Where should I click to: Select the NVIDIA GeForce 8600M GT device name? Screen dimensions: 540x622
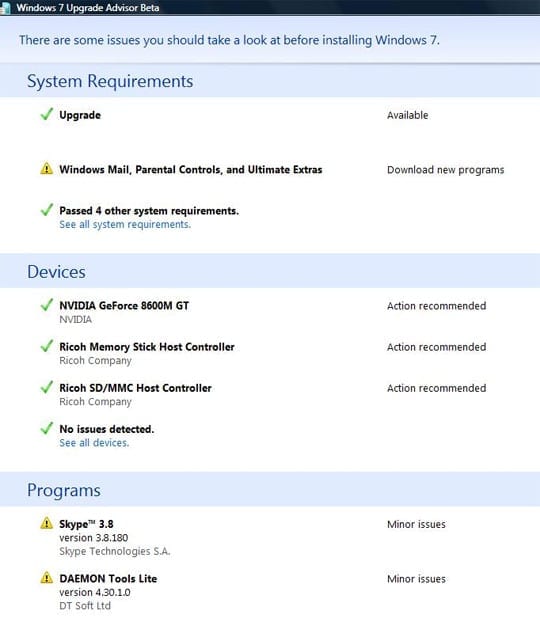(124, 306)
